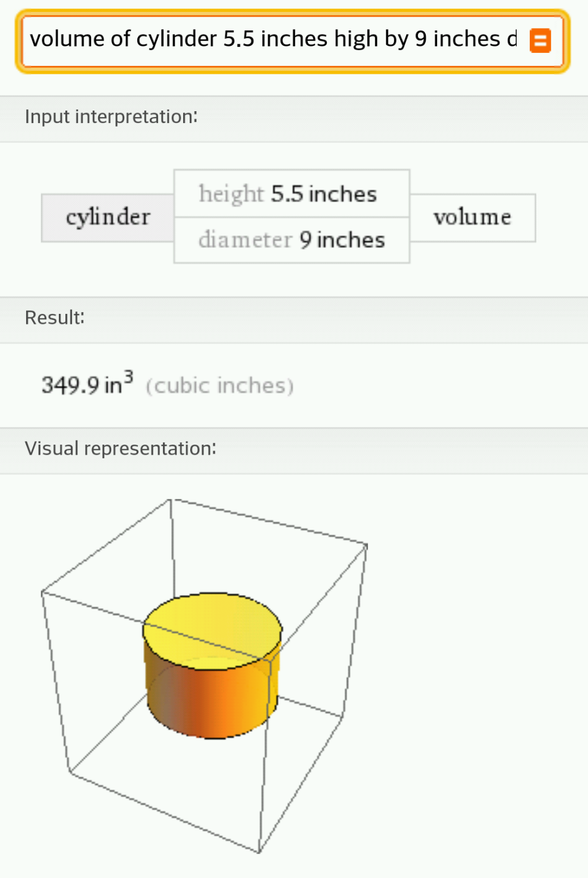Click the "349.9" result number
The width and height of the screenshot is (588, 878).
70,386
